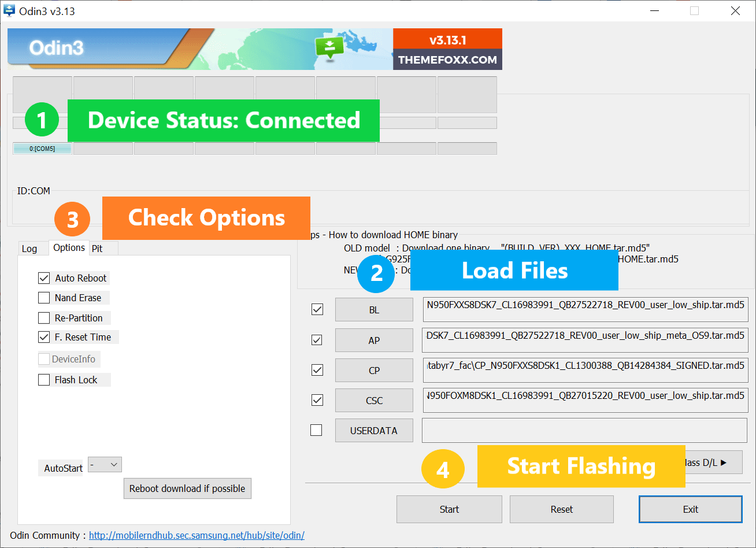Toggle F. Reset Time checkbox
This screenshot has width=756, height=548.
pyautogui.click(x=44, y=337)
